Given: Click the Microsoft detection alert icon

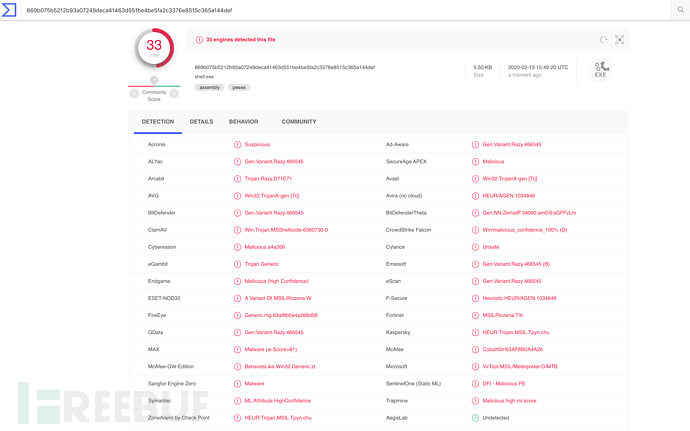Looking at the screenshot, I should [x=475, y=366].
